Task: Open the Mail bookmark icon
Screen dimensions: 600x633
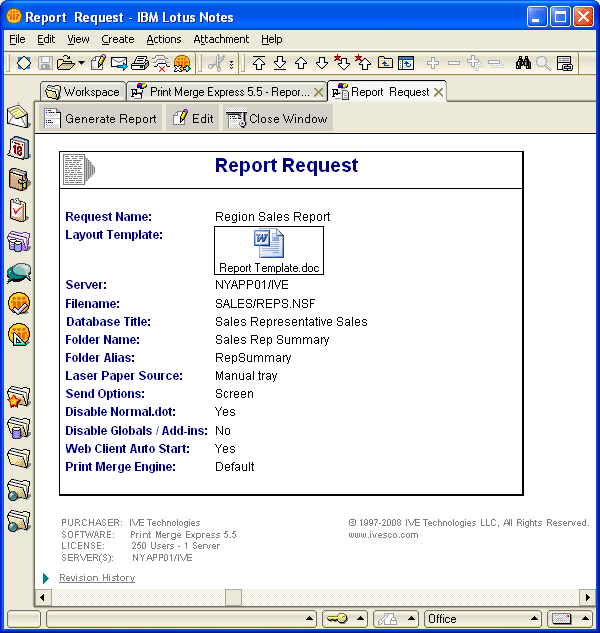Action: 18,115
